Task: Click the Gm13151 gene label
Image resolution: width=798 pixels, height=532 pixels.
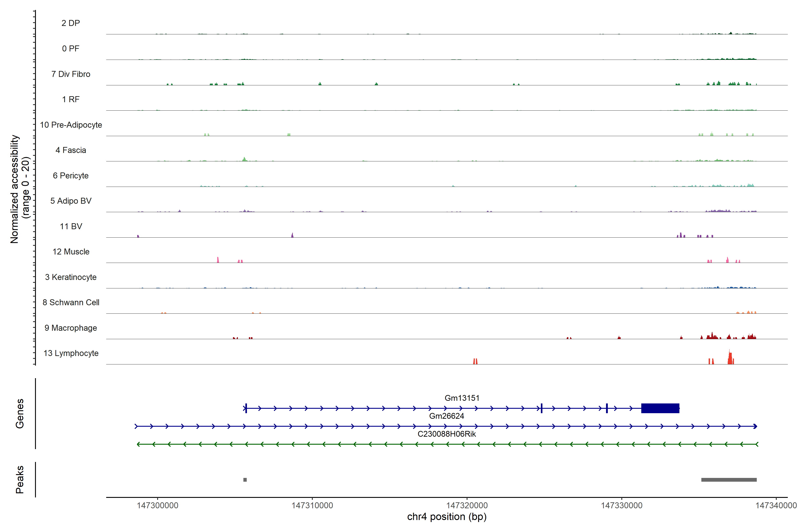Action: pyautogui.click(x=462, y=398)
